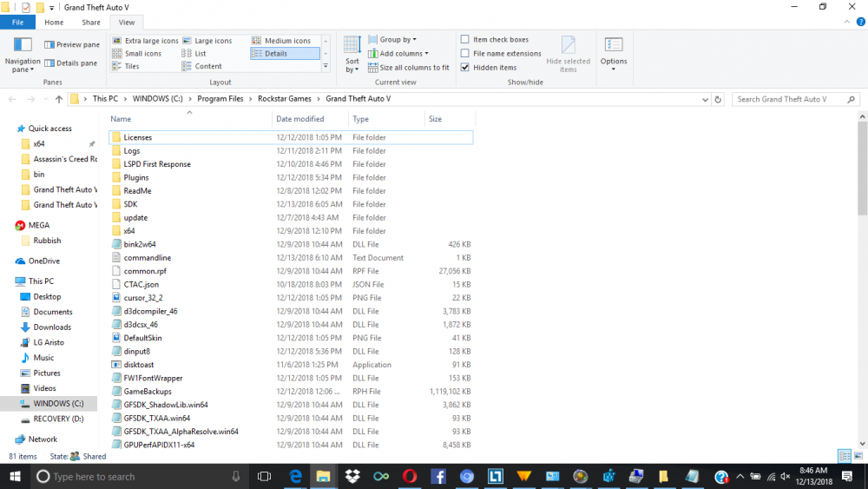
Task: Minimize the ribbon with the chevron
Action: click(847, 23)
